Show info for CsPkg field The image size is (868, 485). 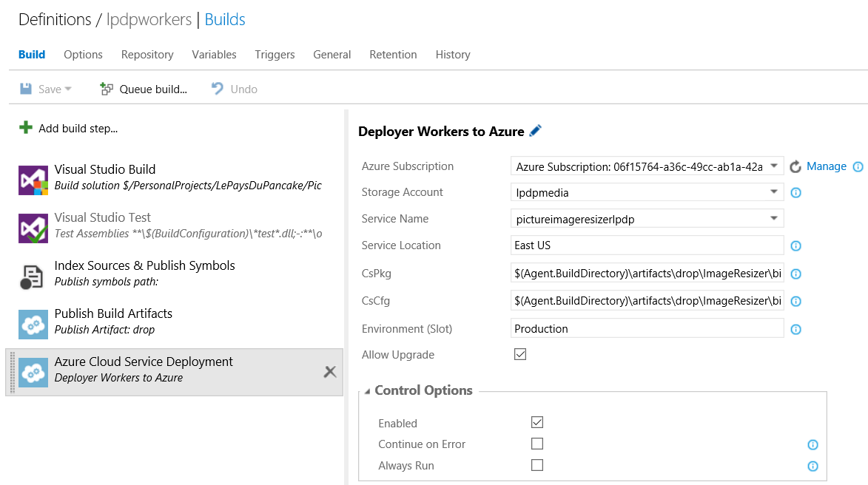click(796, 274)
